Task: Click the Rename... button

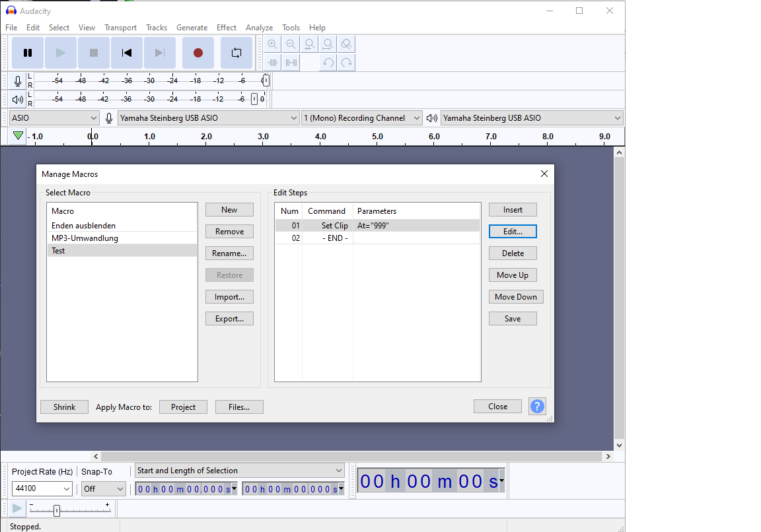Action: click(x=230, y=253)
